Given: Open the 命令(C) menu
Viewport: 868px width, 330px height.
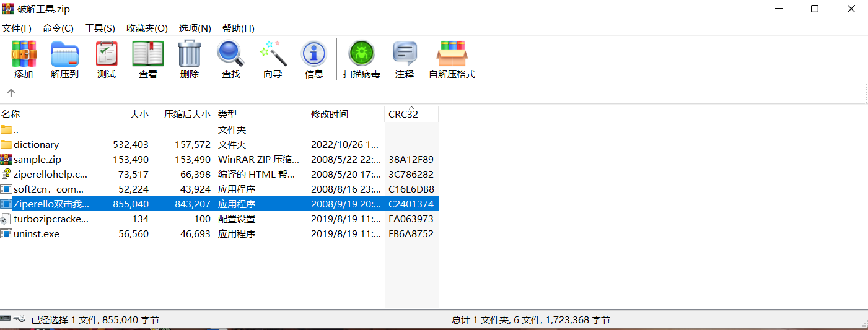Looking at the screenshot, I should pyautogui.click(x=58, y=28).
